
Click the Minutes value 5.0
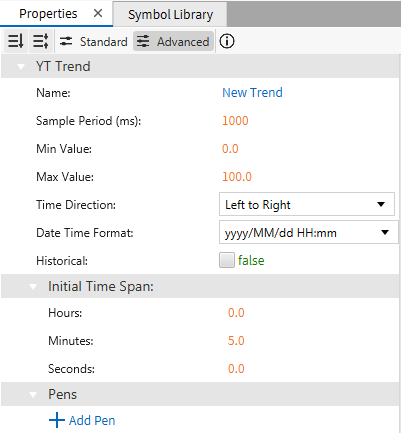click(236, 340)
